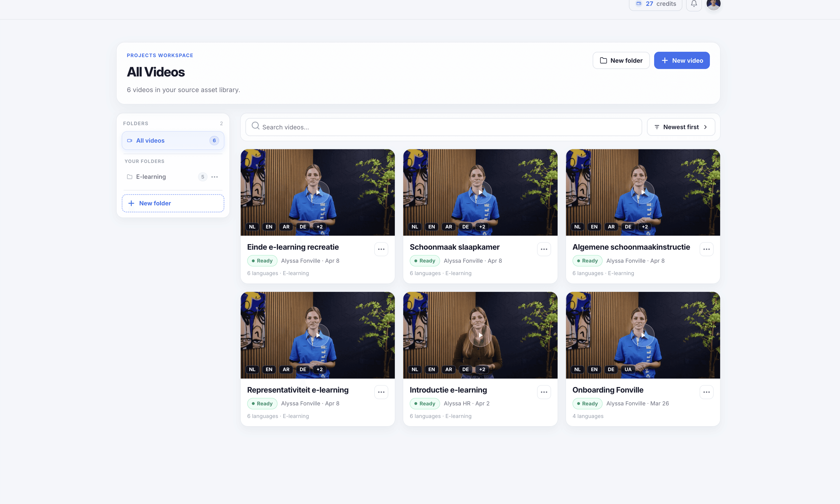The image size is (840, 504).
Task: Open options menu for Onboarding Fonville
Action: point(707,392)
